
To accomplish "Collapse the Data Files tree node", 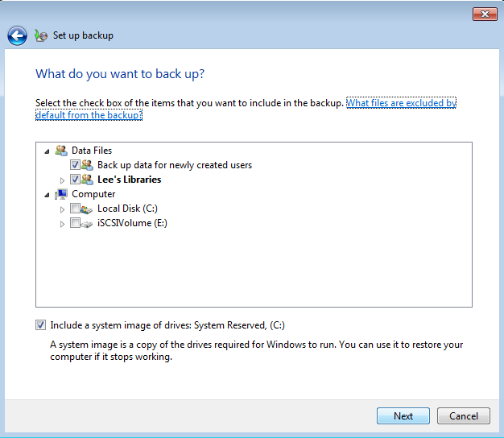I will coord(47,151).
